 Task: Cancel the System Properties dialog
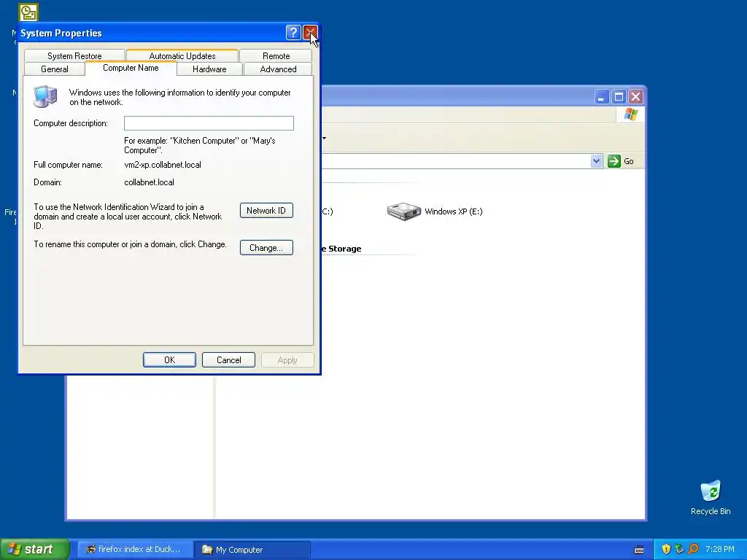[228, 360]
